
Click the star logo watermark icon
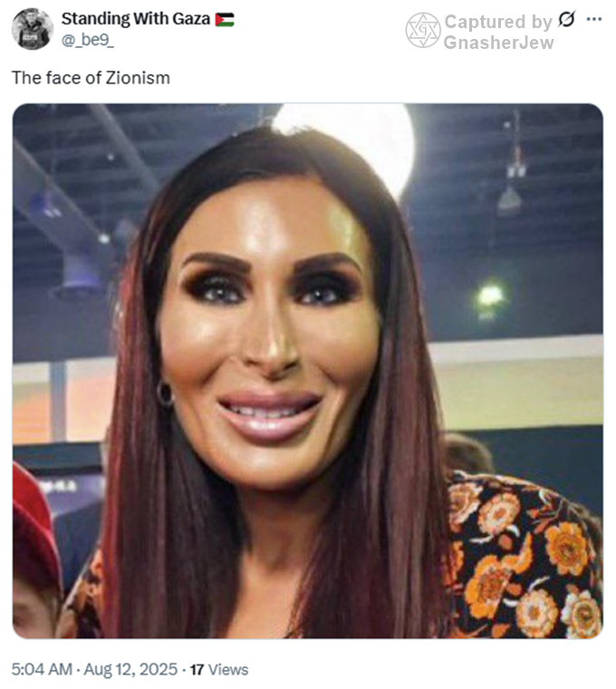[423, 30]
